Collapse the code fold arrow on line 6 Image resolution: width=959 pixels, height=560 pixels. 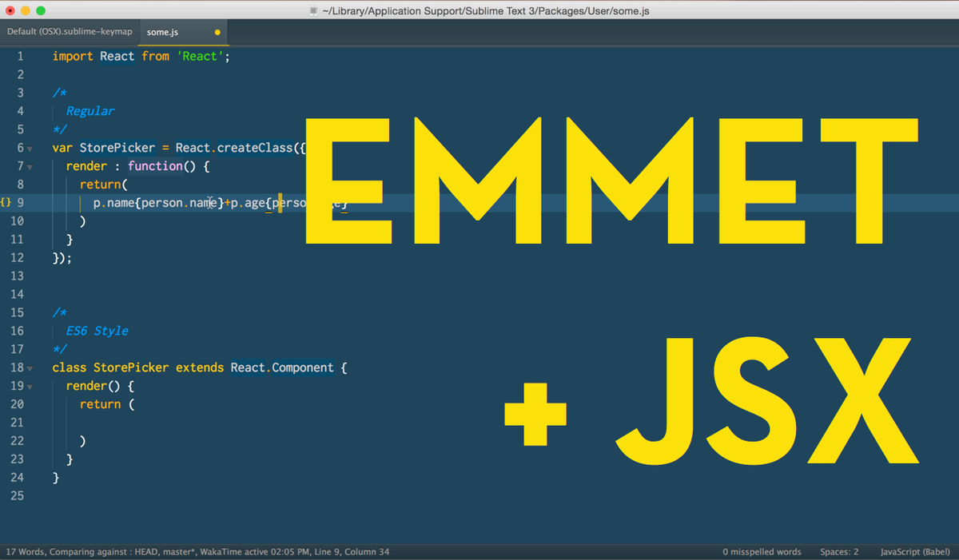[x=30, y=149]
